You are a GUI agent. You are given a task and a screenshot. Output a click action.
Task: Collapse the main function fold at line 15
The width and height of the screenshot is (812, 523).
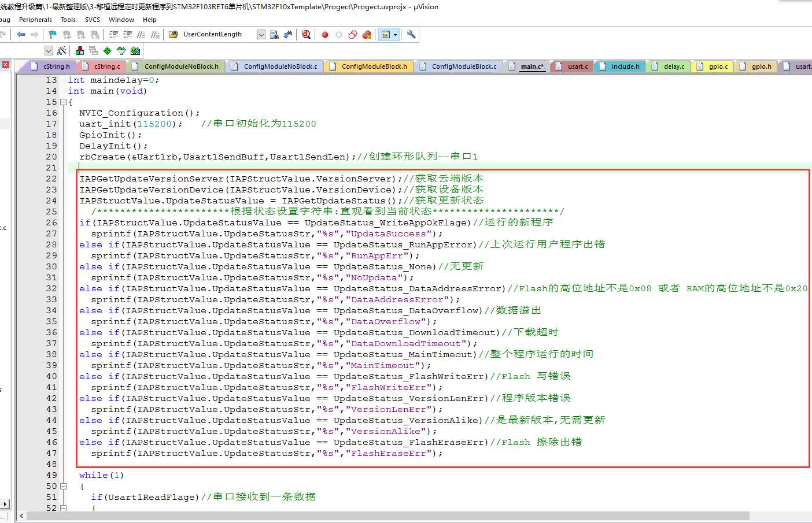[64, 102]
